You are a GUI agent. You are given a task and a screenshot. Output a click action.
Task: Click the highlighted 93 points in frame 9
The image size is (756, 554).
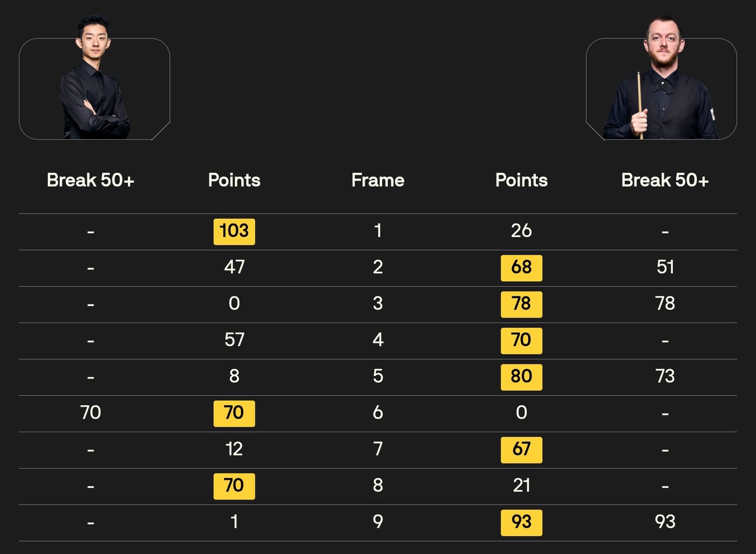coord(521,522)
